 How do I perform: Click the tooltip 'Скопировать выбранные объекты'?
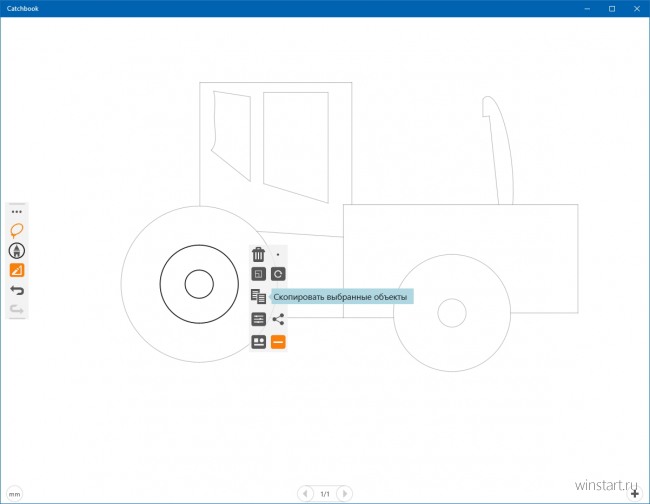(340, 297)
